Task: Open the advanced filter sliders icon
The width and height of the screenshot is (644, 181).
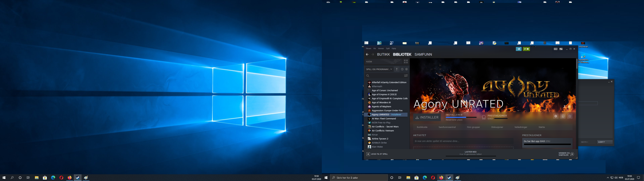Action: point(406,75)
